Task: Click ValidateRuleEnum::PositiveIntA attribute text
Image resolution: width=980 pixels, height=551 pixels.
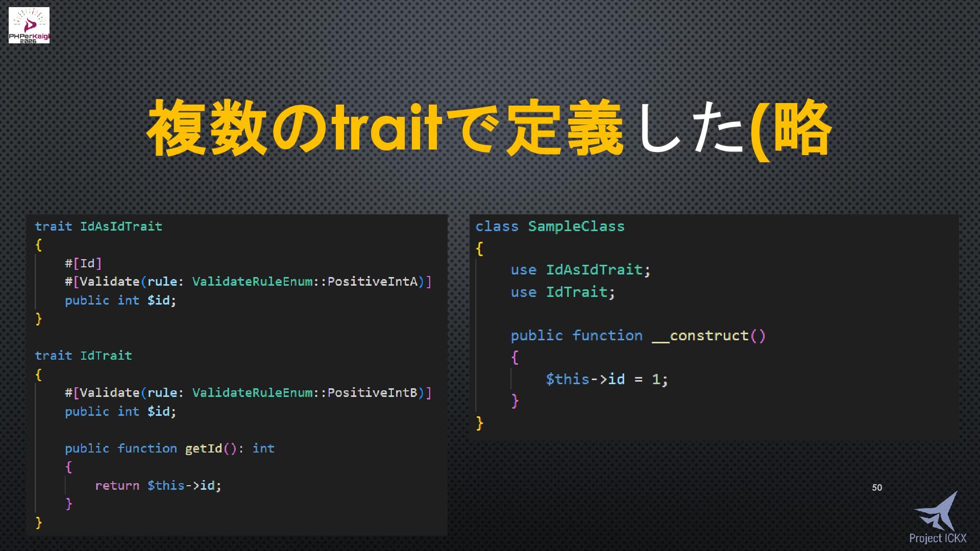Action: (x=305, y=282)
